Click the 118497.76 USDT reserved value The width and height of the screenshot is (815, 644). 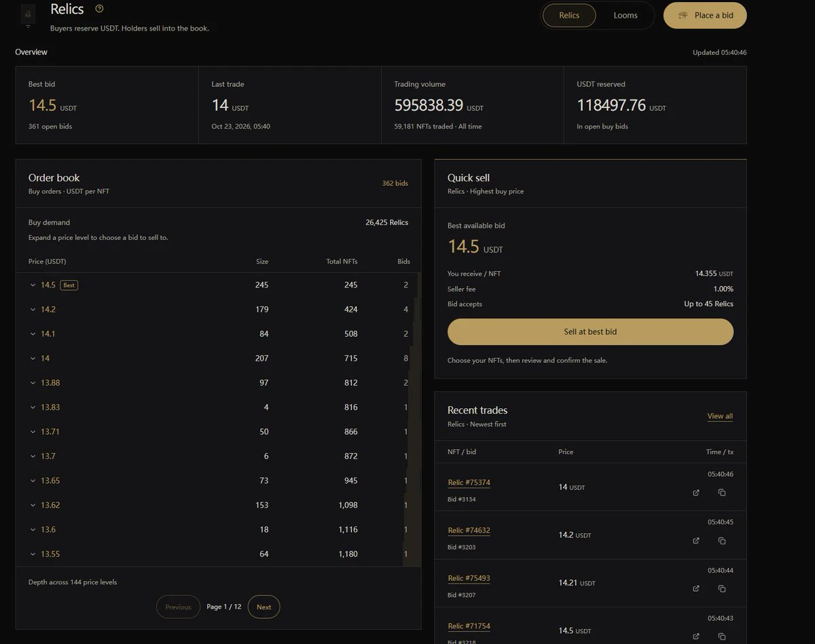611,105
